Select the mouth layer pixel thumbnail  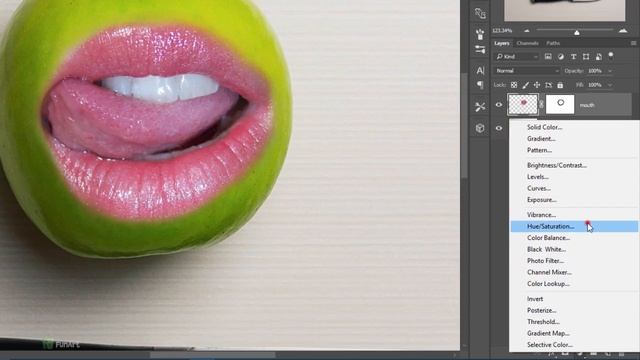click(523, 104)
